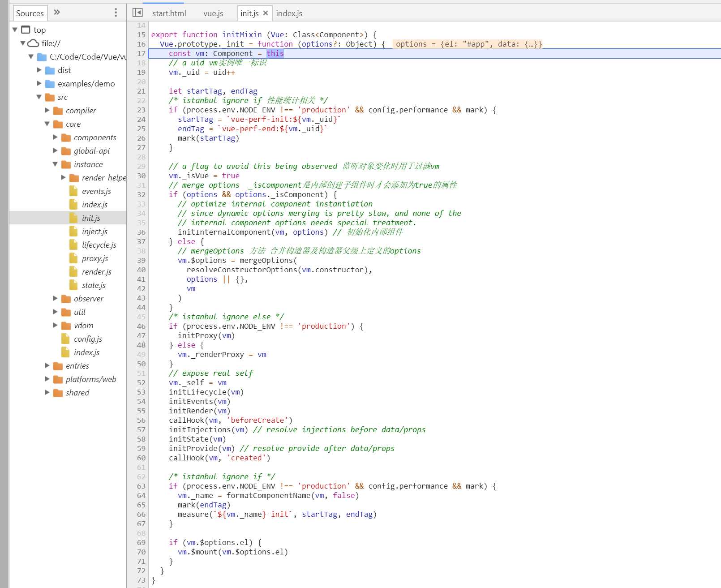Screen dimensions: 721x588
Task: Set breakpoint on line 39 gutter
Action: 141,260
